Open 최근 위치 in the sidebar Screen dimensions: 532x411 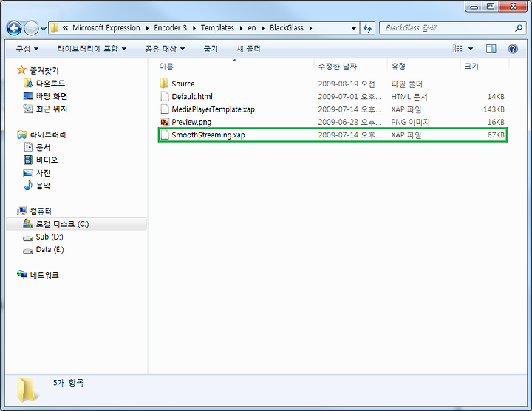point(52,109)
